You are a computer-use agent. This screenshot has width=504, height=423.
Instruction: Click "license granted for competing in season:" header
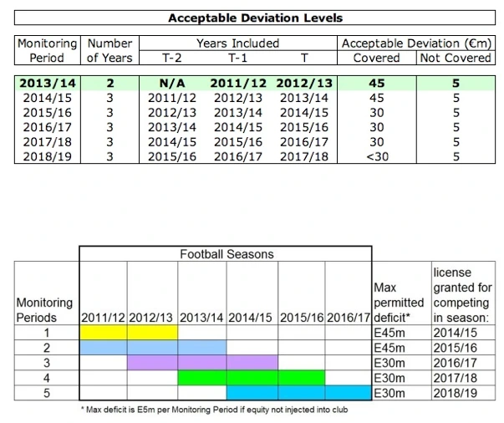[x=462, y=295]
